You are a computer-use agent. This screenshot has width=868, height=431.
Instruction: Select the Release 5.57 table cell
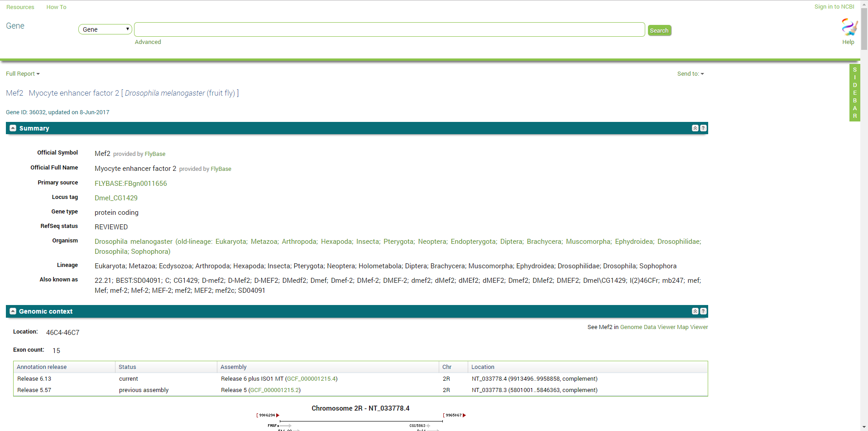click(x=64, y=390)
